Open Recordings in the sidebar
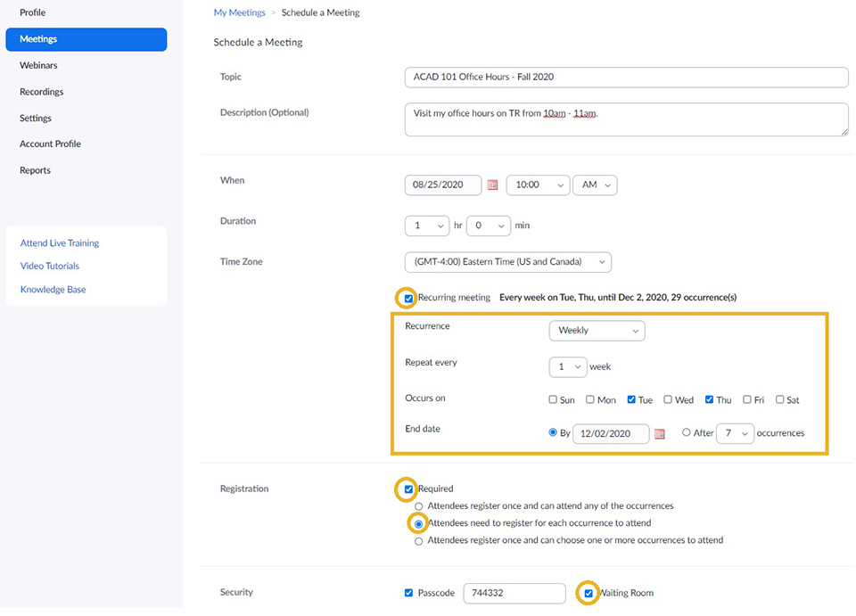Screen dimensions: 856x616 42,92
